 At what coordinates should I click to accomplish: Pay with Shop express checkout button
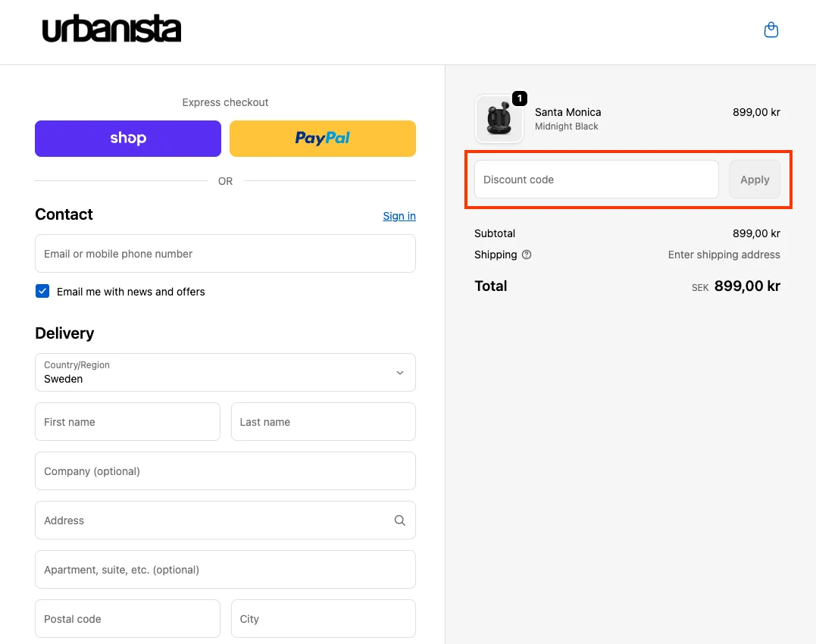[128, 139]
